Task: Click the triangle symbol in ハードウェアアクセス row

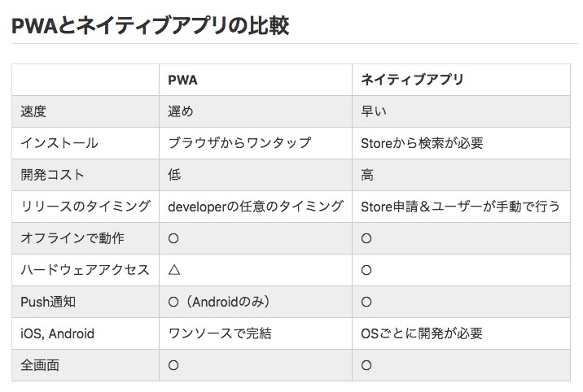Action: (x=173, y=270)
